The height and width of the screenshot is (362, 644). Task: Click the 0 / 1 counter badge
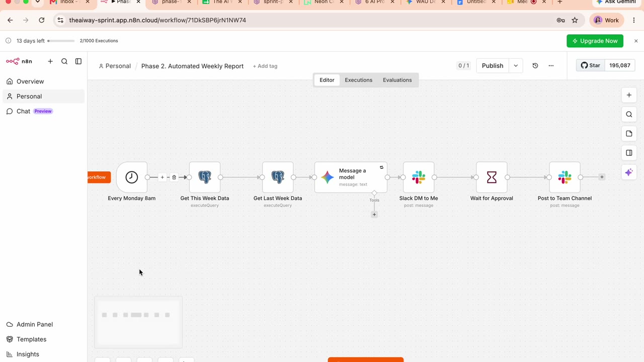(463, 66)
